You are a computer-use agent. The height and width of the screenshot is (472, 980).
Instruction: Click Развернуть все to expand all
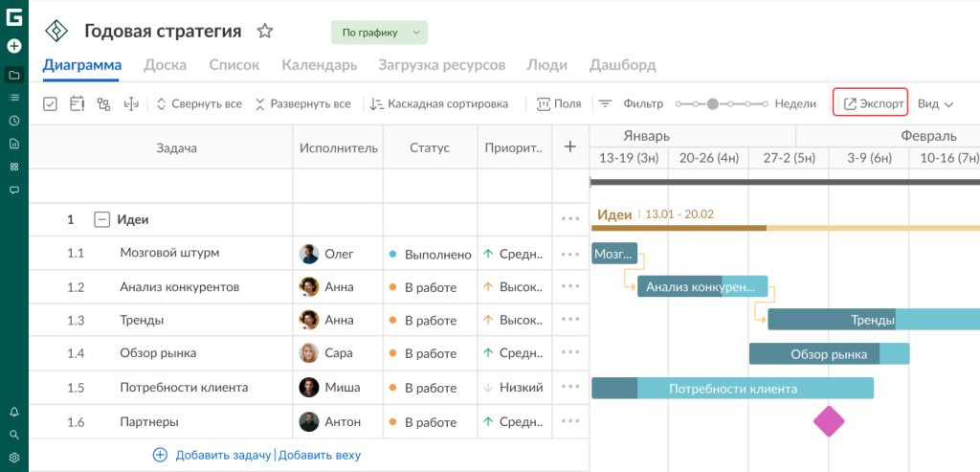pos(303,104)
